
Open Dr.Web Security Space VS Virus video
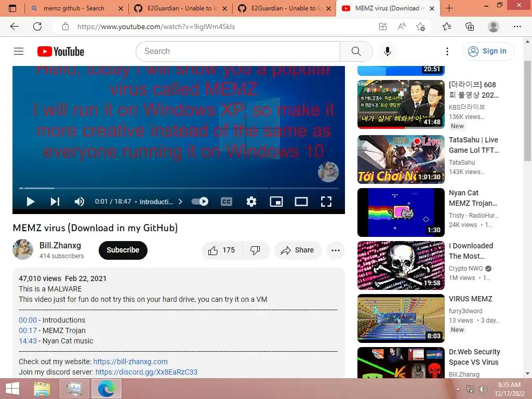tap(401, 362)
